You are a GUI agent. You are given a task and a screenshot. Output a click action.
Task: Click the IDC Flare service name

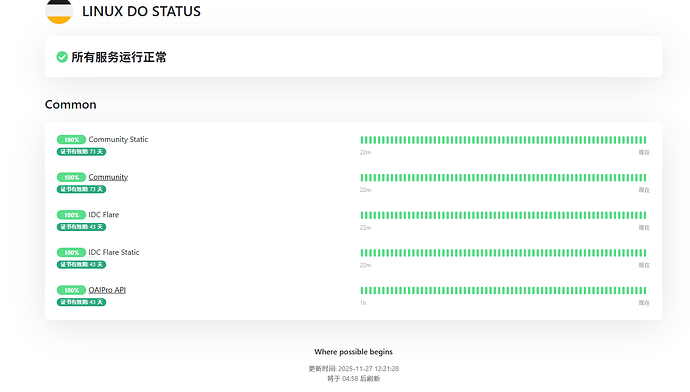(x=104, y=215)
